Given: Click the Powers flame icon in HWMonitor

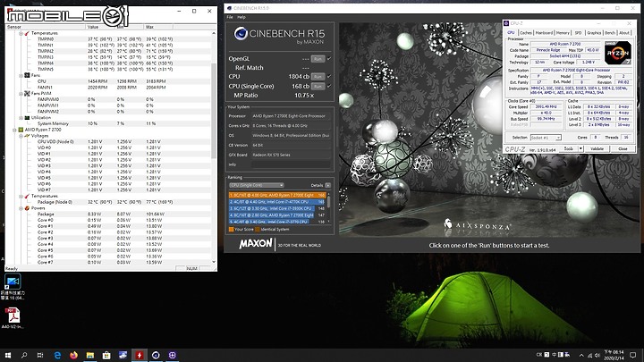Looking at the screenshot, I should (27, 208).
